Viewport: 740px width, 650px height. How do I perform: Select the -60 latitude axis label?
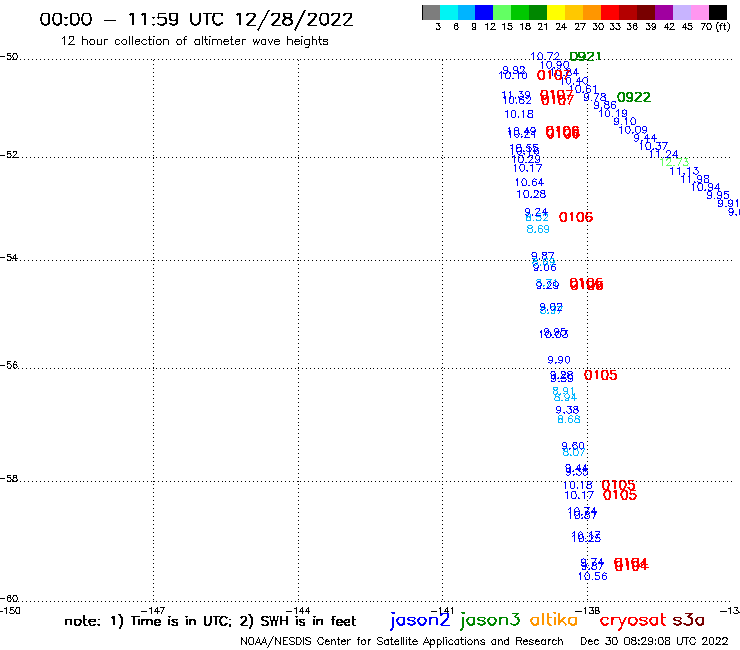(x=9, y=599)
